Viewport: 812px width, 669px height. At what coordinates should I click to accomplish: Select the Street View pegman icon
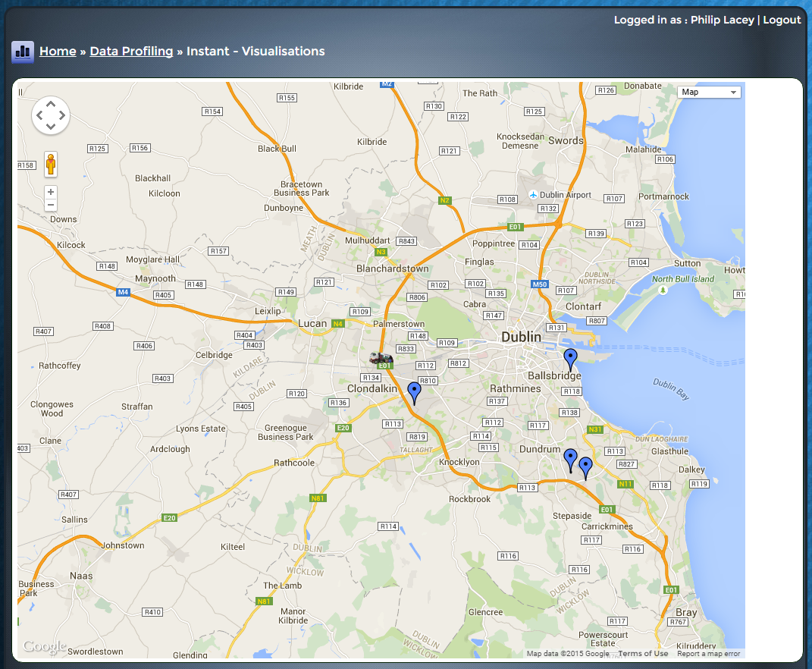tap(51, 164)
